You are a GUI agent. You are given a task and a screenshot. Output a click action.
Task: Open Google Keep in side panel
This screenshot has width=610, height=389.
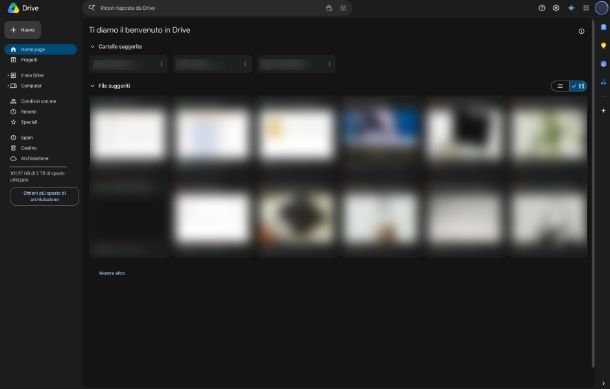pyautogui.click(x=603, y=46)
